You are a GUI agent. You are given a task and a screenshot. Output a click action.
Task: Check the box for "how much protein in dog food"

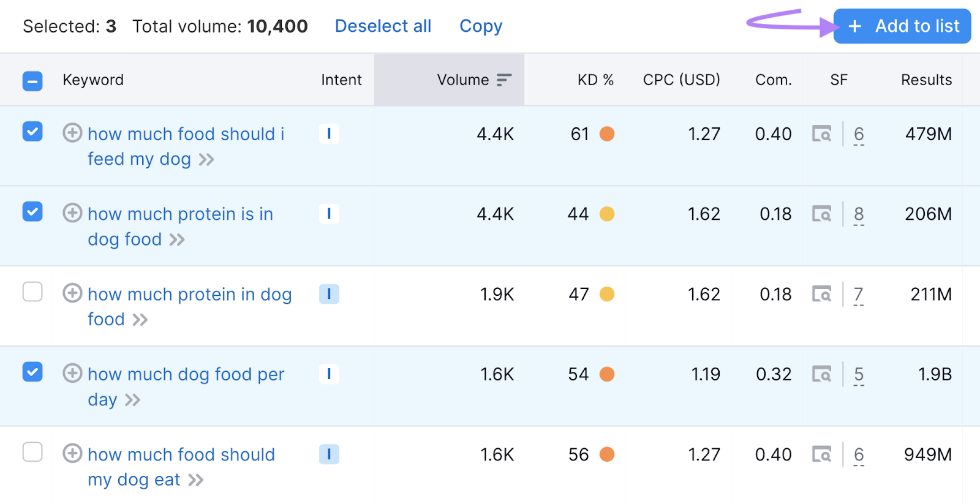pyautogui.click(x=32, y=292)
